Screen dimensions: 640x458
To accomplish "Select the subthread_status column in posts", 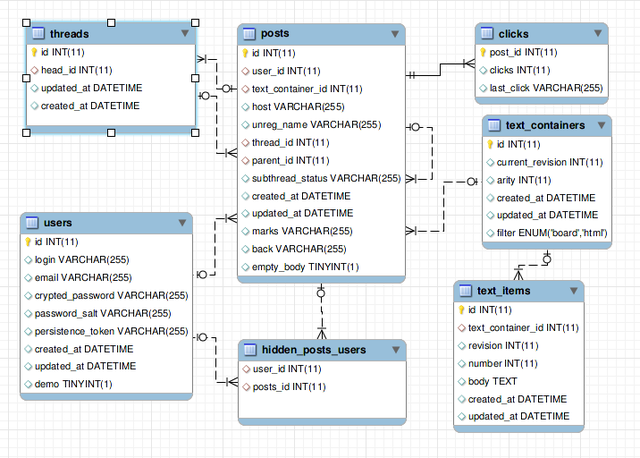I will 326,179.
